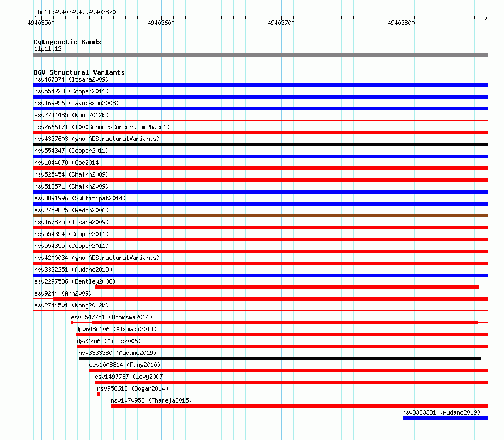Open nsv1070958 (Thareja2015) variant label
The height and width of the screenshot is (440, 504).
click(x=151, y=400)
